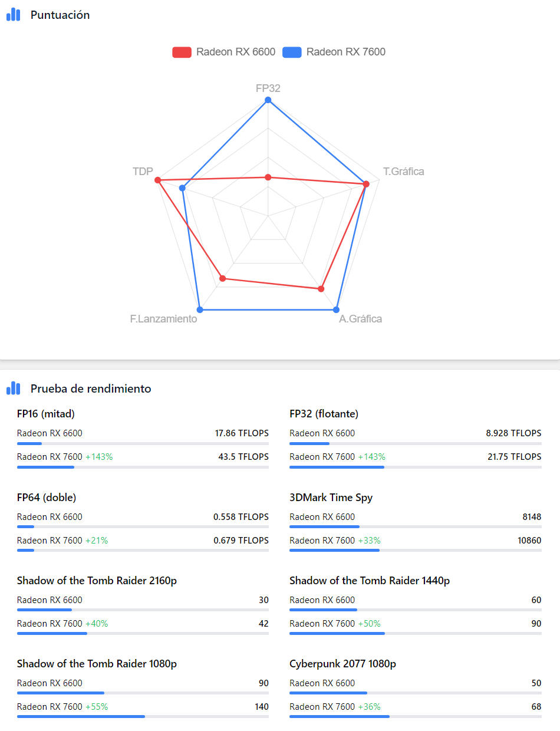Click RX 6600 bar under Cyberpunk 2077

pyautogui.click(x=328, y=693)
